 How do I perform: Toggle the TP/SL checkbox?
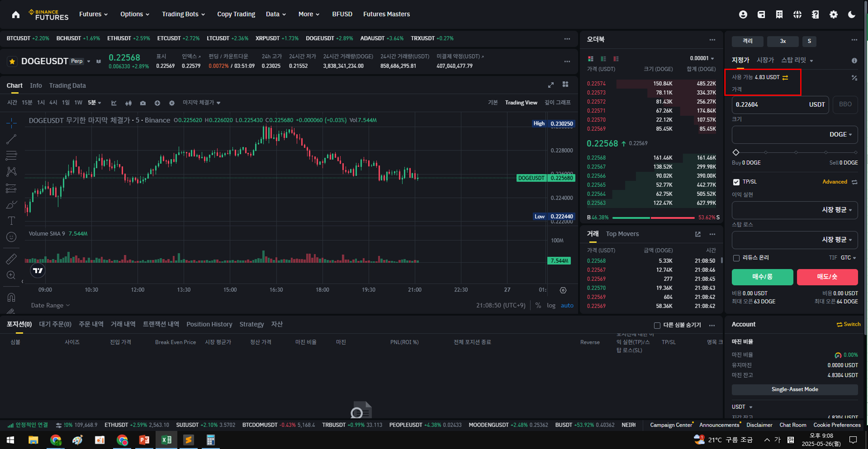coord(736,182)
